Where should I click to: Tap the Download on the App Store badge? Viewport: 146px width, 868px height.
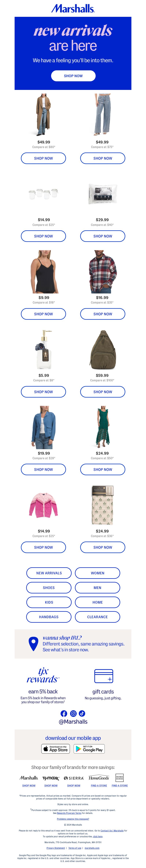tap(55, 749)
